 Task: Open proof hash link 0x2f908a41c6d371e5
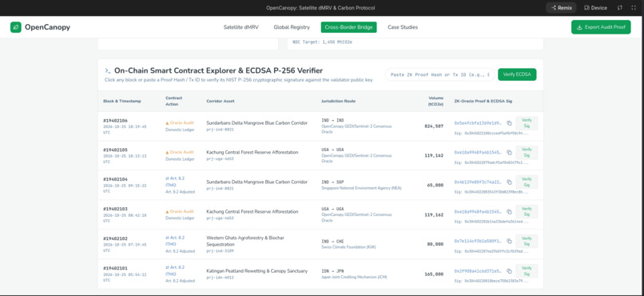(478, 271)
